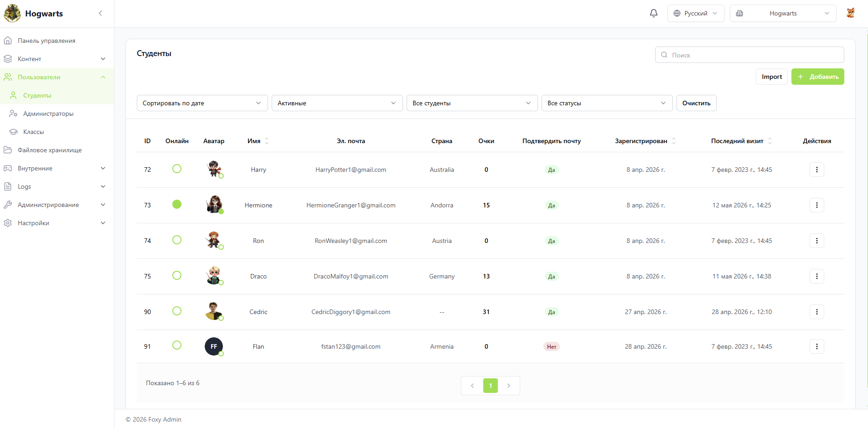
Task: Click Flan's FF initials avatar
Action: 214,346
